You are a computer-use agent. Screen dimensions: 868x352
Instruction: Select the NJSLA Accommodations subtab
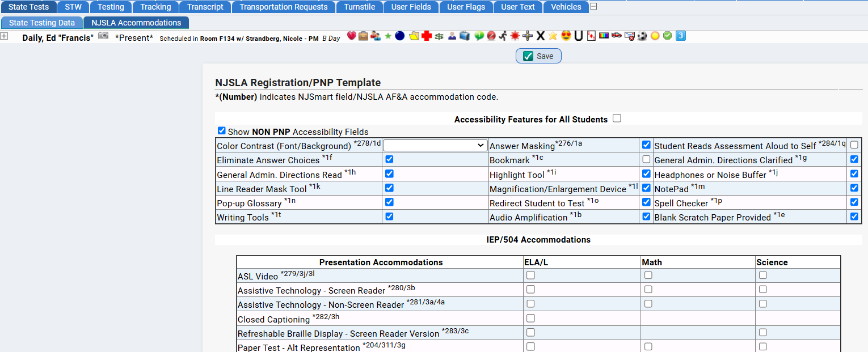tap(136, 23)
